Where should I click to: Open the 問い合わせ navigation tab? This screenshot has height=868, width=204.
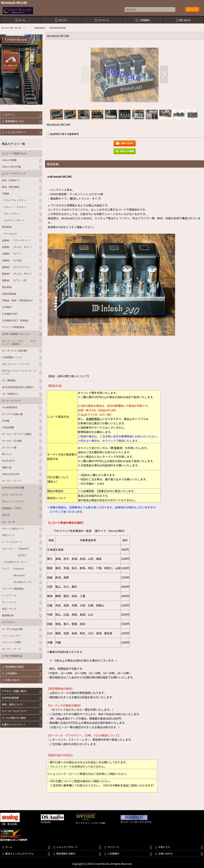[x=183, y=20]
